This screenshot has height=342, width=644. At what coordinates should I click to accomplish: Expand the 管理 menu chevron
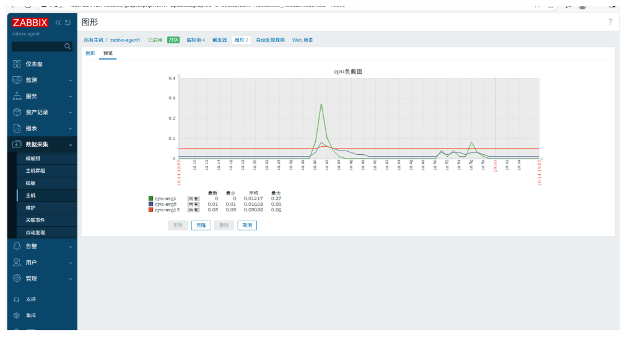tap(70, 279)
